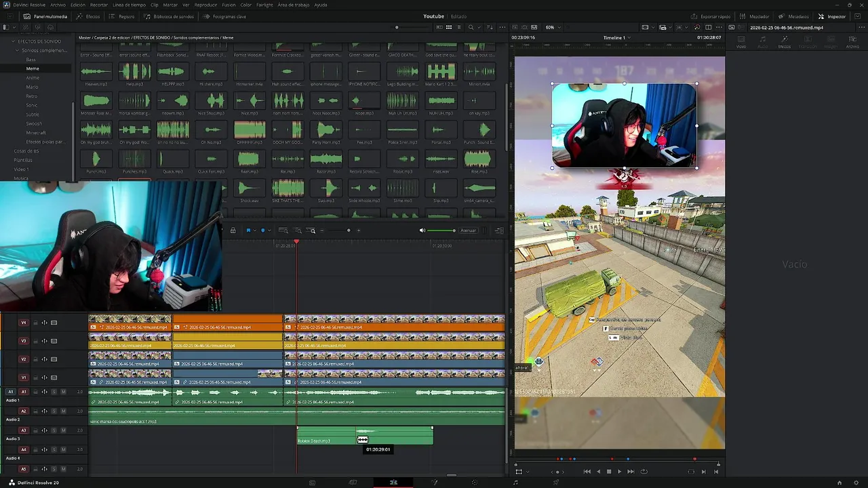The width and height of the screenshot is (868, 488).
Task: Select the Roblox Death.mp3 audio clip
Action: [365, 436]
